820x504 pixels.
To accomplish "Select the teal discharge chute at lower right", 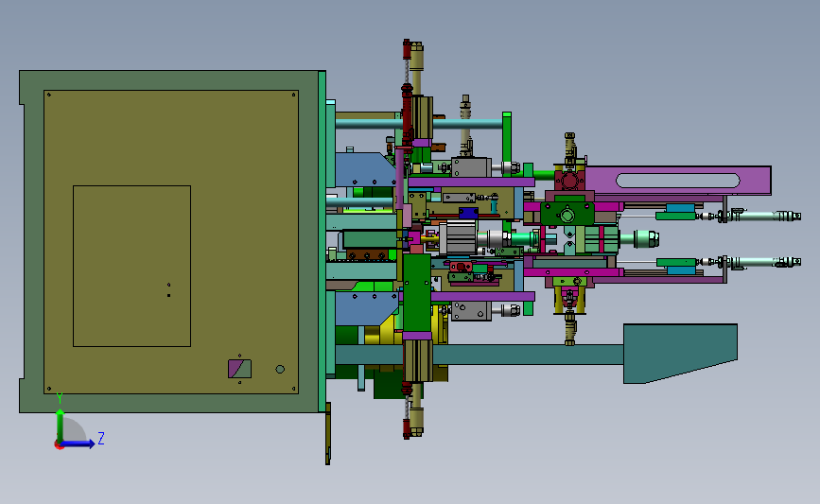I will tap(680, 354).
